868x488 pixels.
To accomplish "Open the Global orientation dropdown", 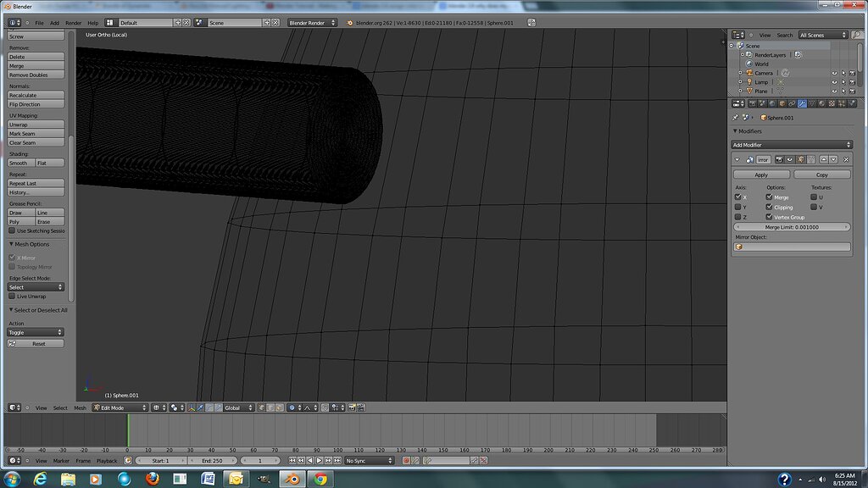I will pyautogui.click(x=238, y=408).
